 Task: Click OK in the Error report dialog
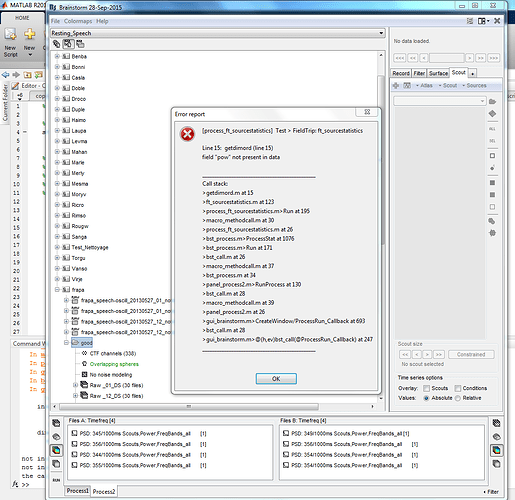click(x=276, y=379)
